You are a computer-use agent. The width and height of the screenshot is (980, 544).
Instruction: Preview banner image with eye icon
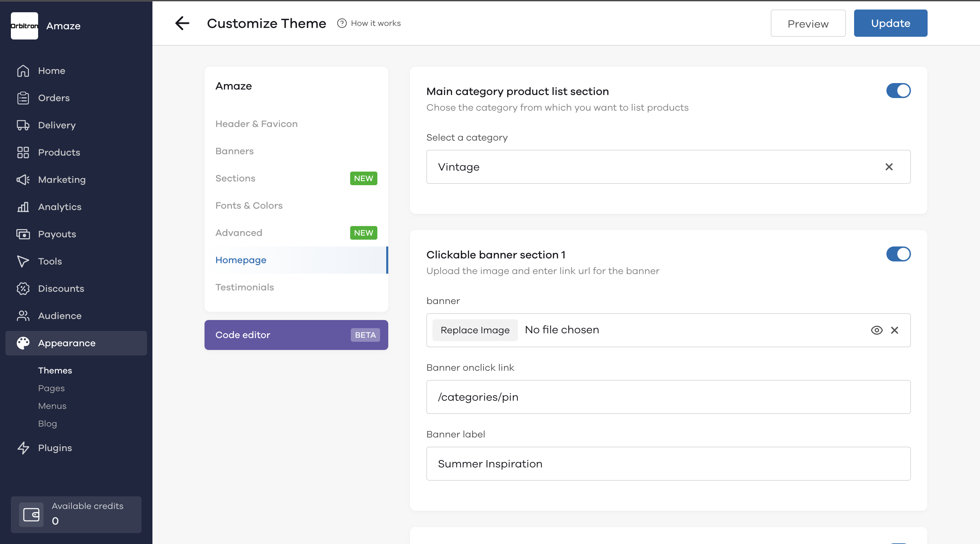click(x=877, y=330)
